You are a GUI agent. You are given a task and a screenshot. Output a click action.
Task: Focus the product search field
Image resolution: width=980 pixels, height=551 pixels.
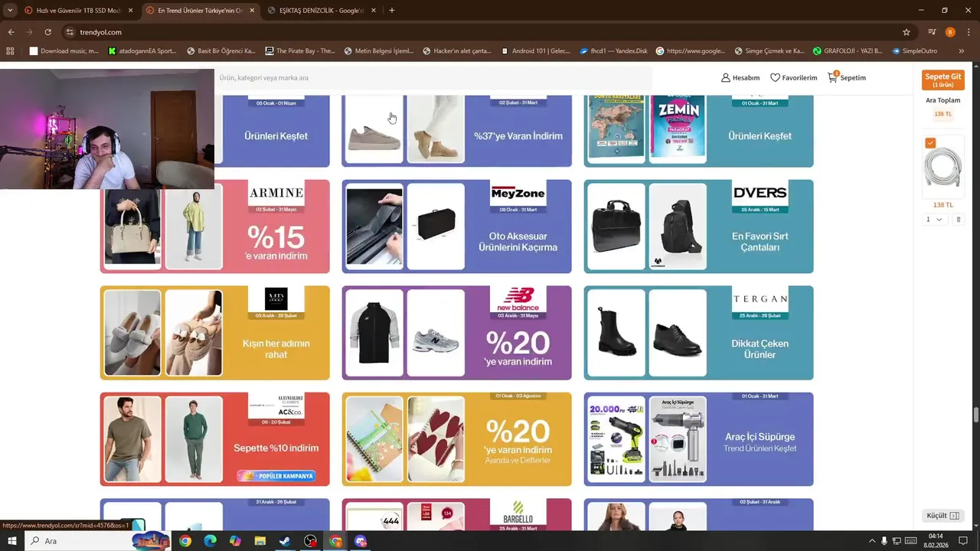pyautogui.click(x=433, y=77)
